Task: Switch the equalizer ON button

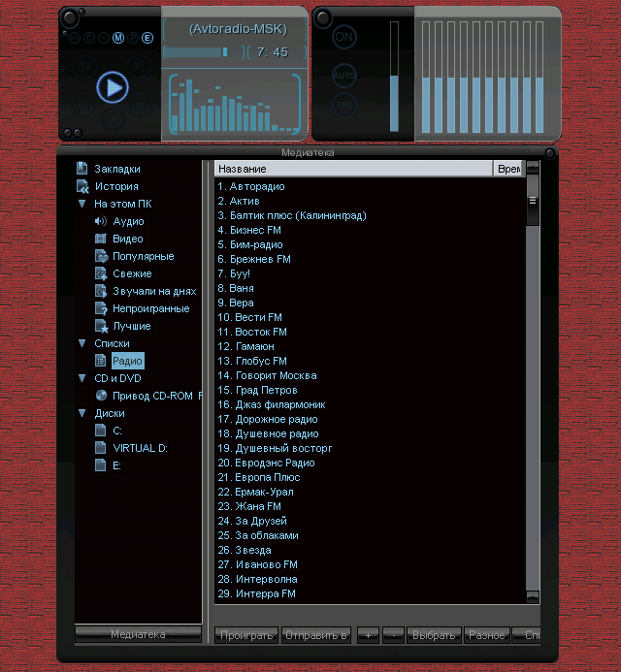Action: pos(343,37)
